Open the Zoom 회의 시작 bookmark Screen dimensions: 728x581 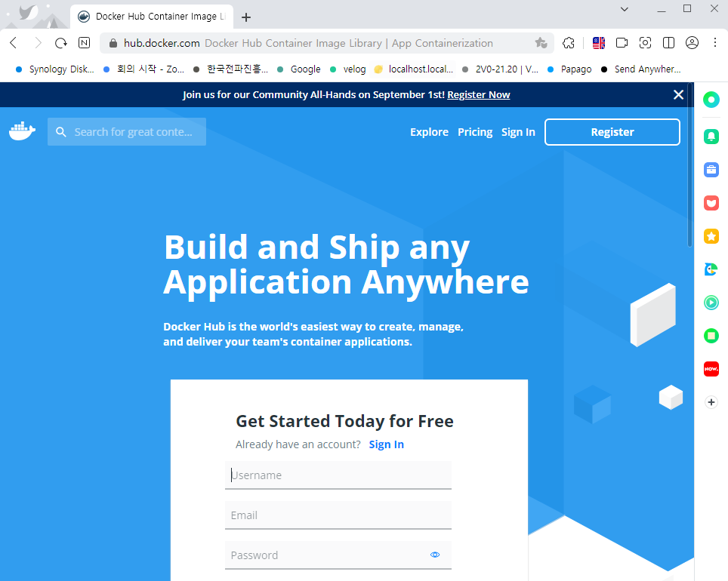click(144, 69)
